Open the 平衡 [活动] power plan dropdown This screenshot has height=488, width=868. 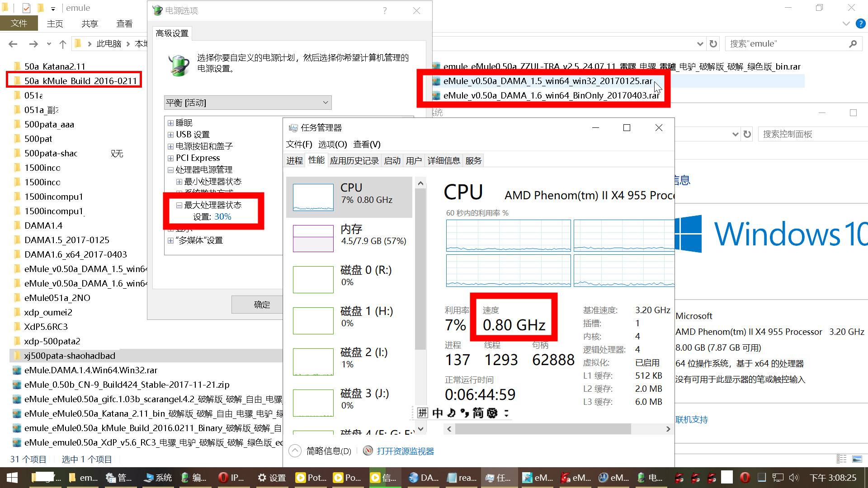tap(248, 103)
